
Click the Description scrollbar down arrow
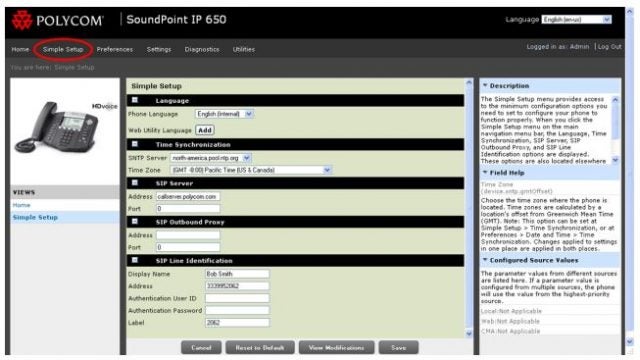point(615,160)
